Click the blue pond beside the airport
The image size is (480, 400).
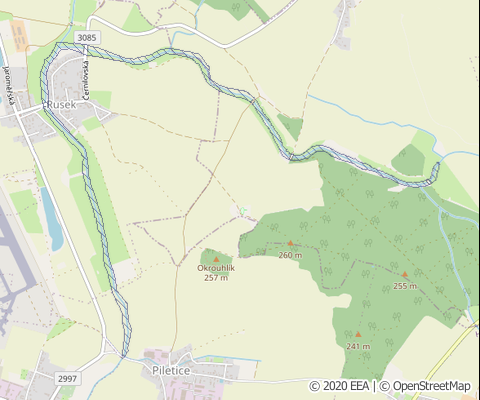[x=53, y=220]
